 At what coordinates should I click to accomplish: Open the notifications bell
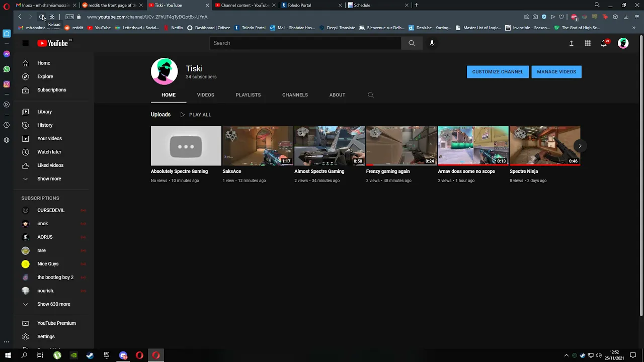pyautogui.click(x=604, y=43)
